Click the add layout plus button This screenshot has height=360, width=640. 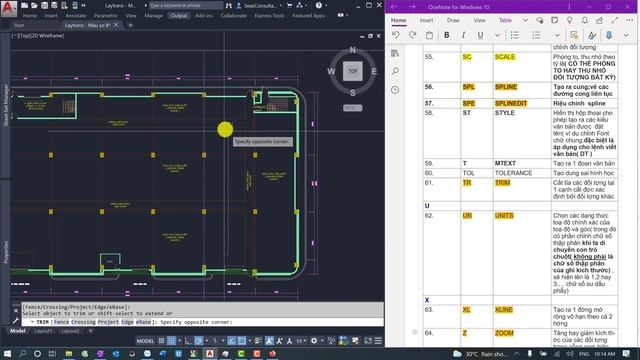click(91, 331)
